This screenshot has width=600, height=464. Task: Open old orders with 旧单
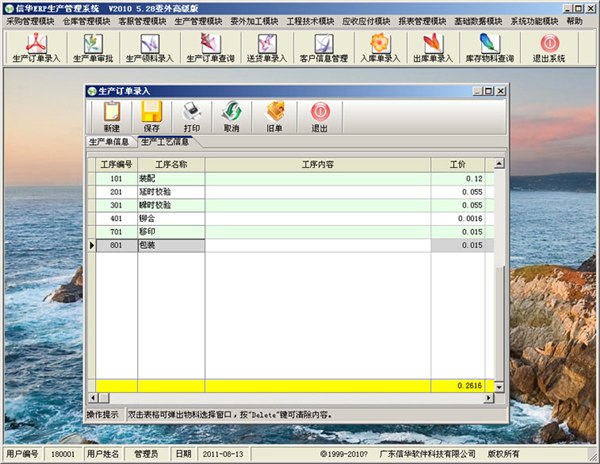[x=274, y=117]
